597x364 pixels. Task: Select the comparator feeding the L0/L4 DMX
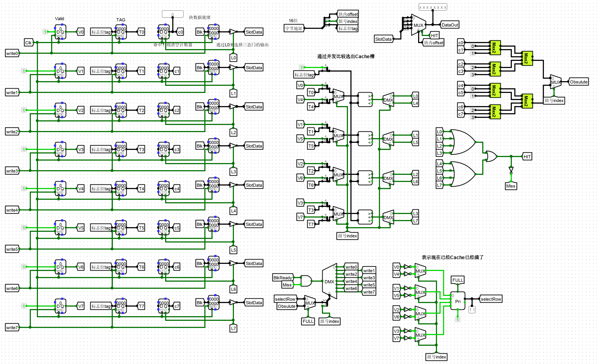click(365, 100)
